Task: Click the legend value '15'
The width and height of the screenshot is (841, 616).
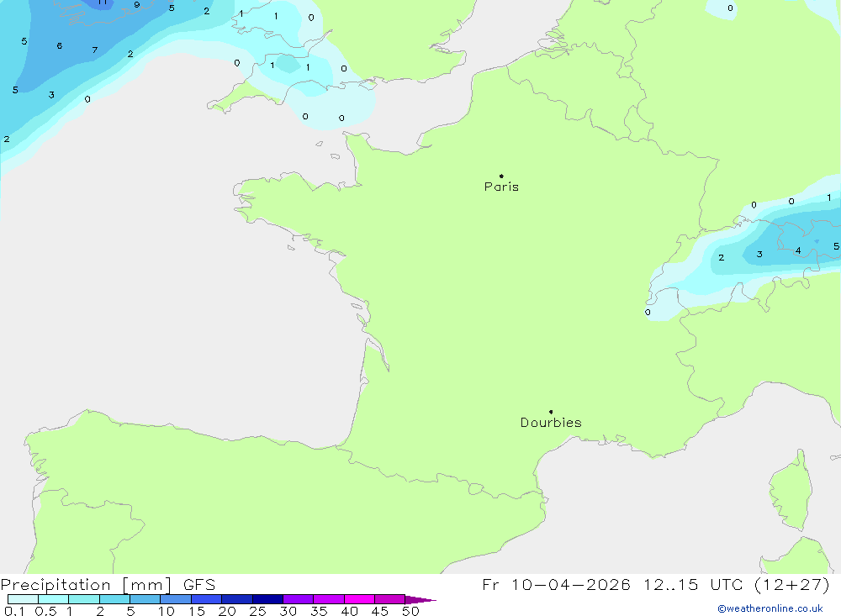Action: coord(197,611)
